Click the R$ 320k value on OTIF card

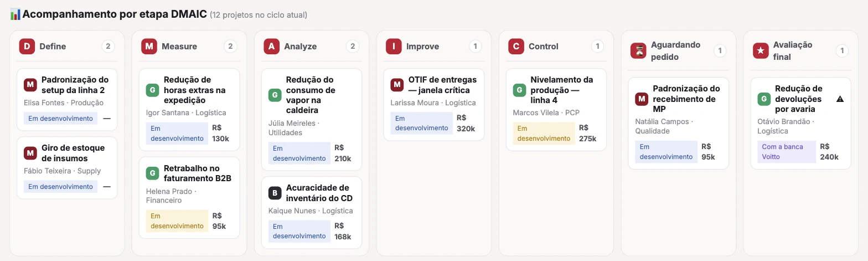tap(466, 124)
